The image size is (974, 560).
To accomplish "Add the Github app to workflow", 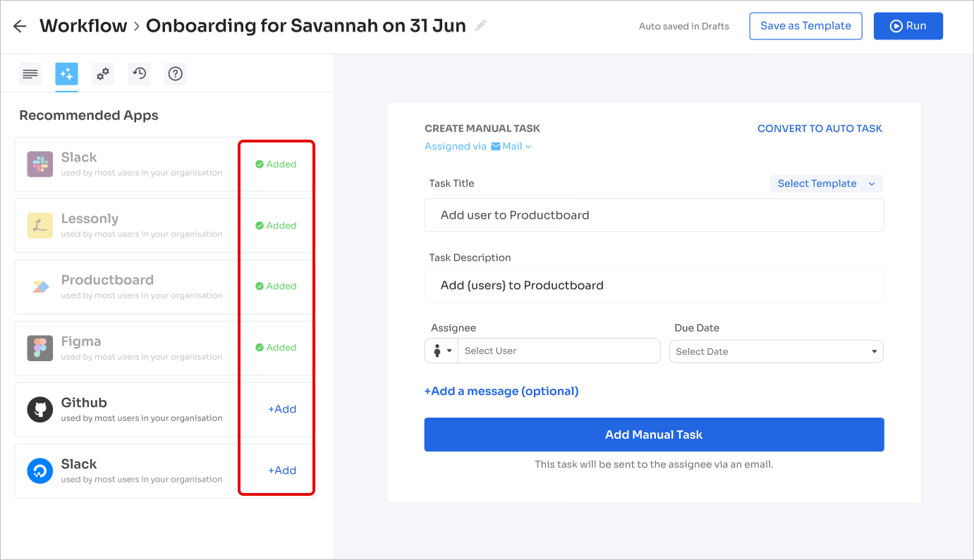I will tap(282, 409).
